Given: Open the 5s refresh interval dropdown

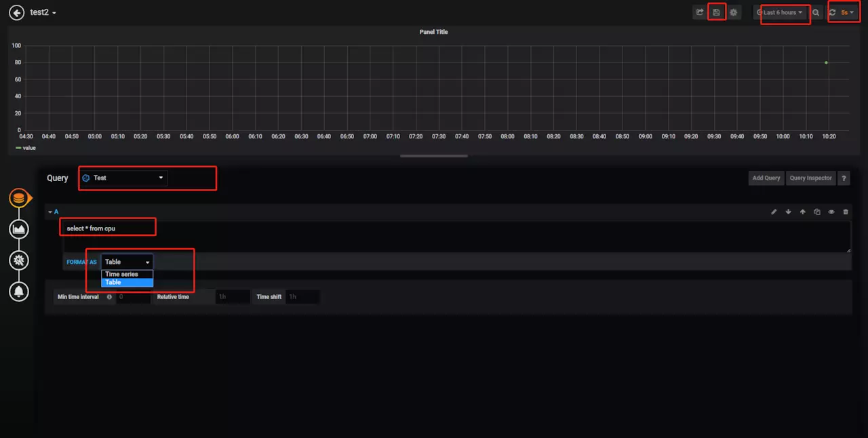Looking at the screenshot, I should point(848,12).
